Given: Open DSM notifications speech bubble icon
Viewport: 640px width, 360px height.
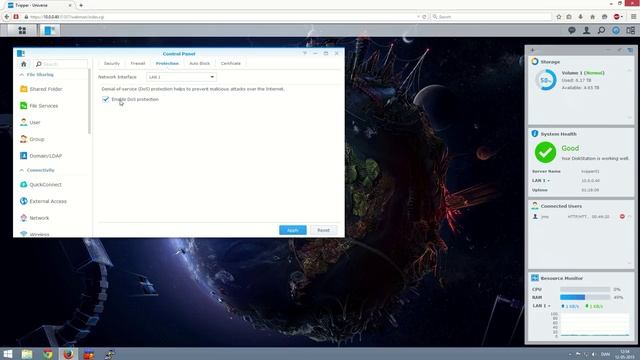Looking at the screenshot, I should (x=572, y=30).
